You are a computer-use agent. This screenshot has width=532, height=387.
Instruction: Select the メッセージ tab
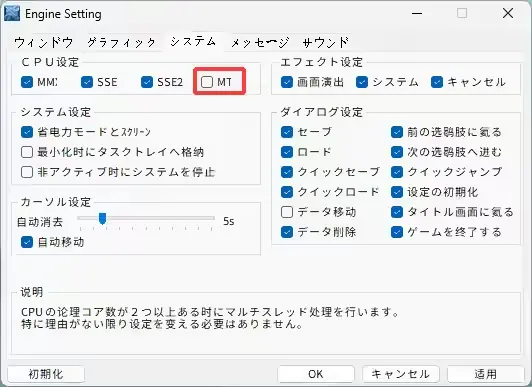(260, 42)
